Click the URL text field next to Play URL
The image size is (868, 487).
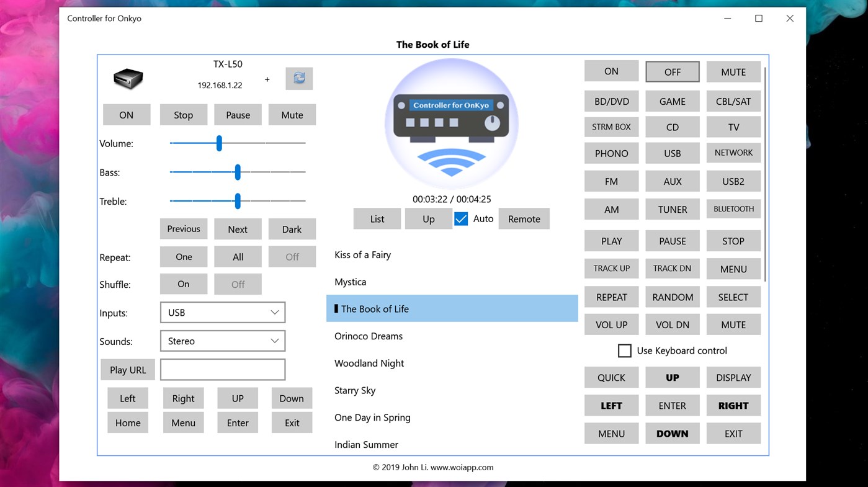tap(222, 369)
